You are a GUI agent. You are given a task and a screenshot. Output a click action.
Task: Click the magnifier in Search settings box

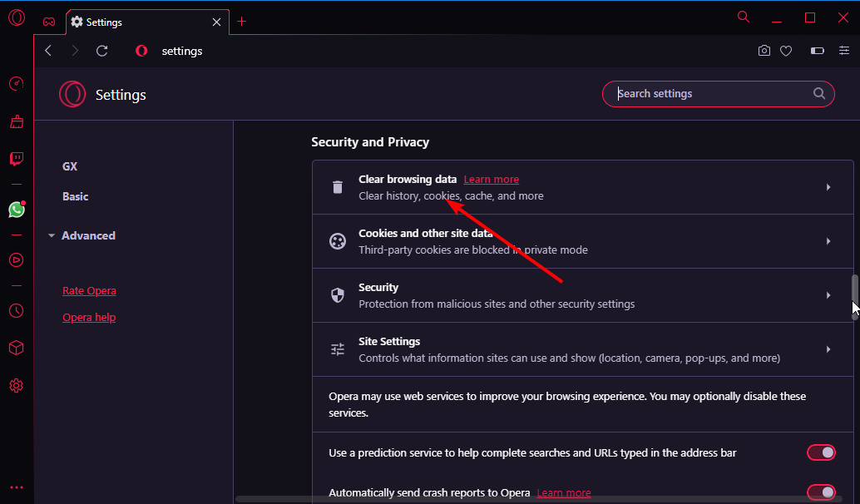point(819,93)
